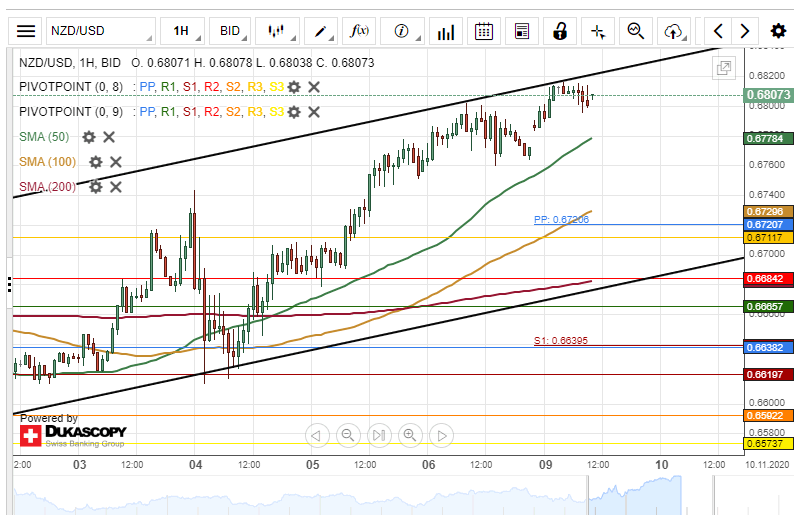Pop out chart to new window
The width and height of the screenshot is (801, 522).
(x=724, y=67)
